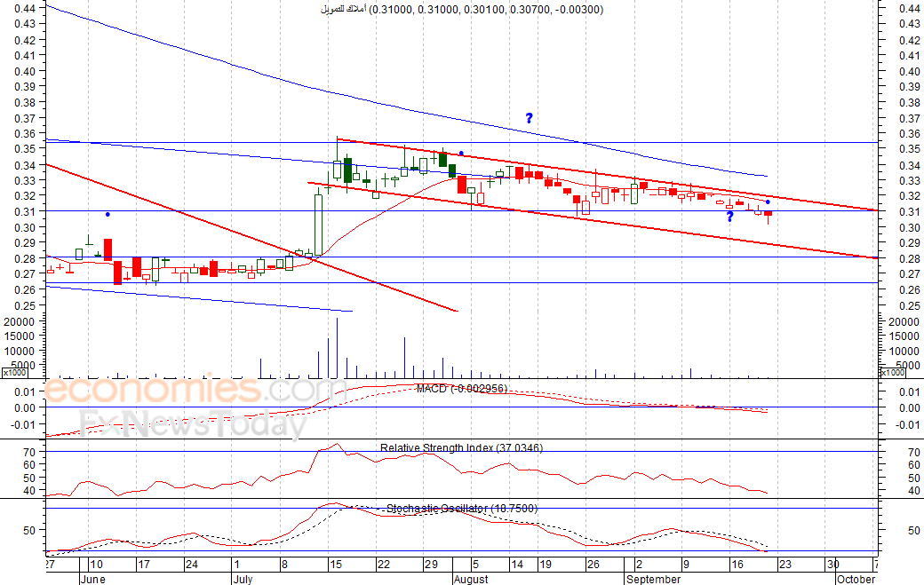Click the x1000 volume multiplier on right side

coord(892,373)
